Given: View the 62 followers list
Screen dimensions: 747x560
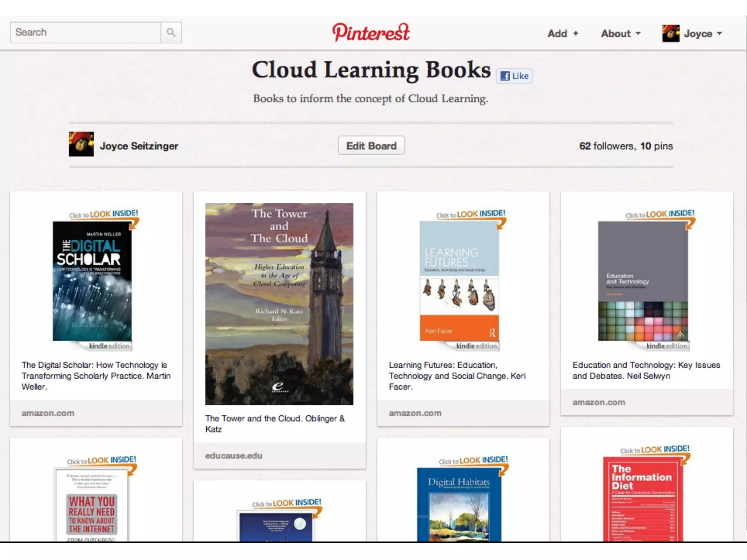Looking at the screenshot, I should (x=607, y=146).
